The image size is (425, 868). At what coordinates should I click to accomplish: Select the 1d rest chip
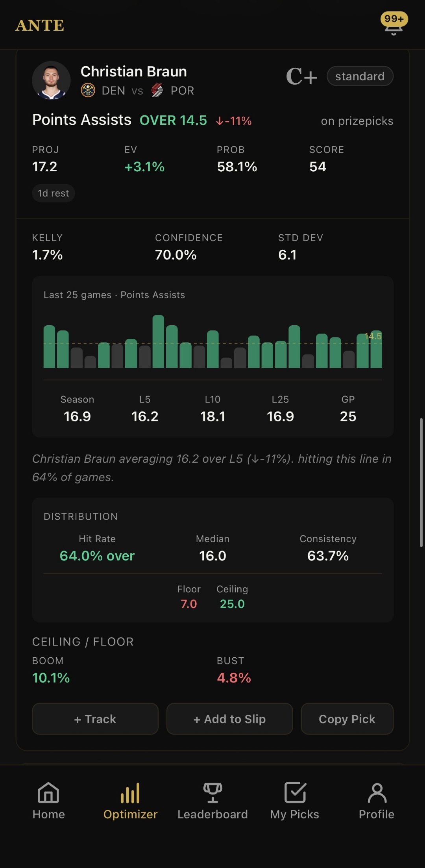[53, 193]
